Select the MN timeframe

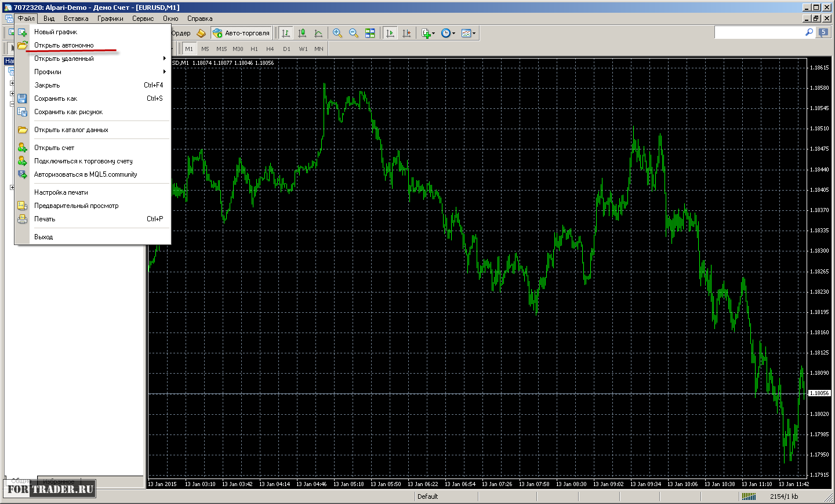319,49
